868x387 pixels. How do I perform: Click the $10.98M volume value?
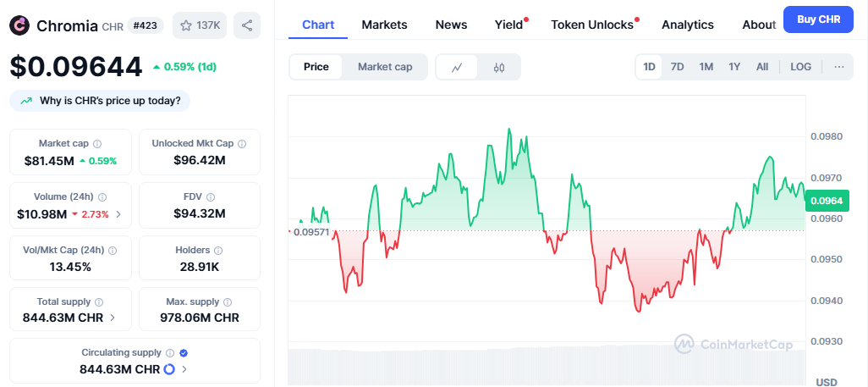[x=42, y=214]
